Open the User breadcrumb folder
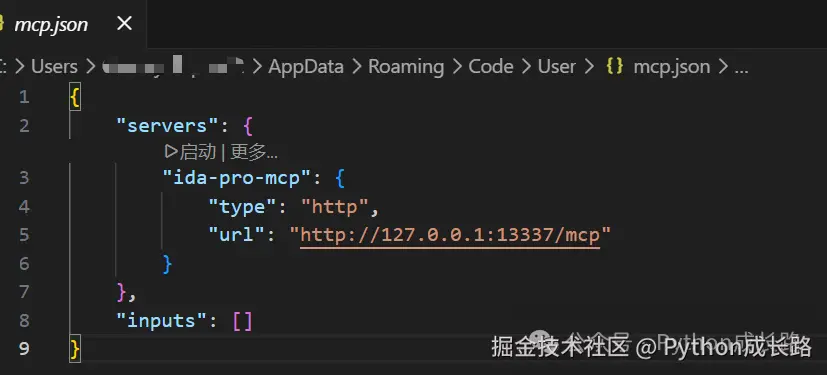The width and height of the screenshot is (827, 375). tap(556, 66)
